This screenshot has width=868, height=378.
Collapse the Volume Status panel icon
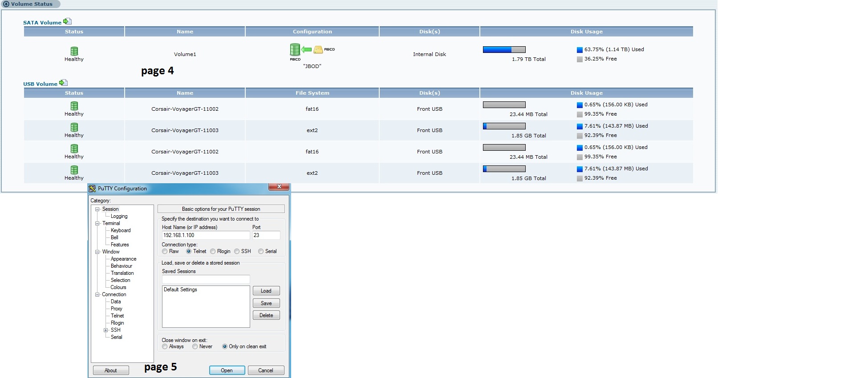coord(6,4)
